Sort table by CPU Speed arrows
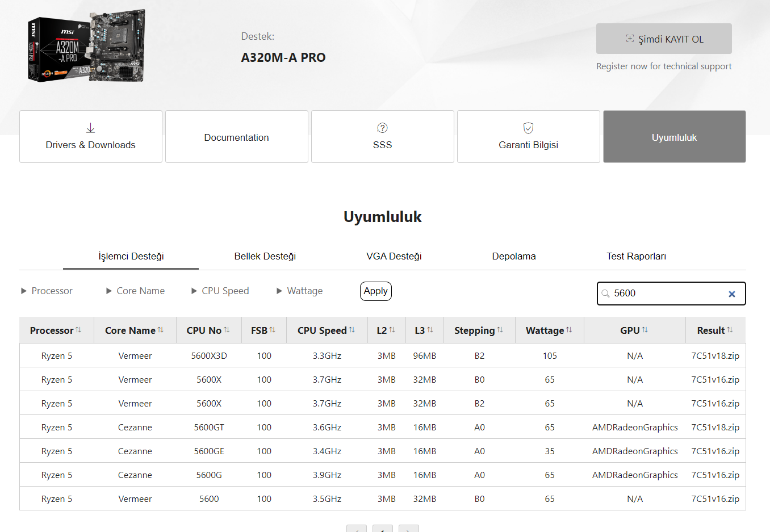Screen dimensions: 770x532 pyautogui.click(x=351, y=330)
